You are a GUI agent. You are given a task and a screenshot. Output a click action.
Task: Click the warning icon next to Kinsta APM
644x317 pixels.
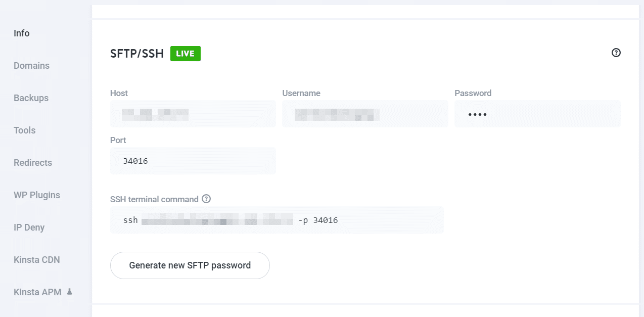tap(70, 292)
